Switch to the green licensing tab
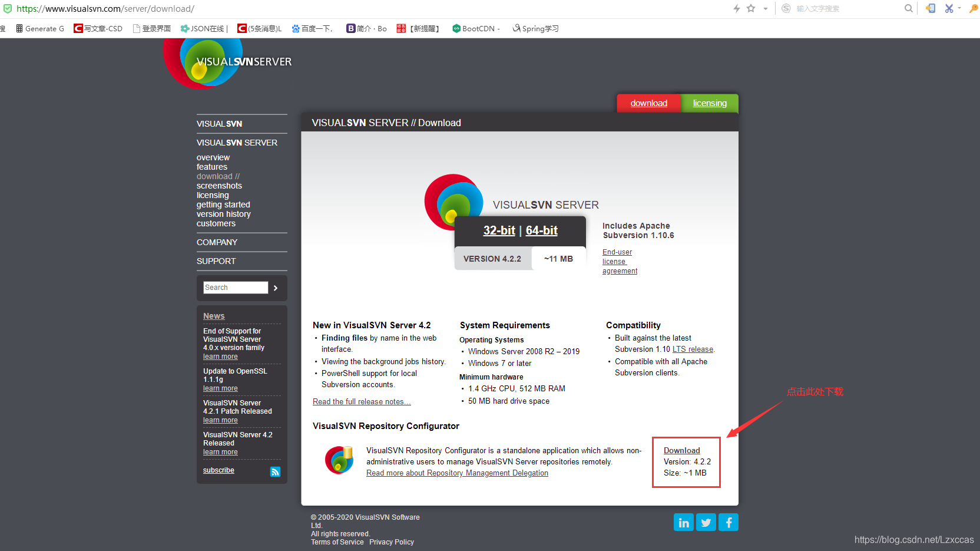 click(x=710, y=103)
